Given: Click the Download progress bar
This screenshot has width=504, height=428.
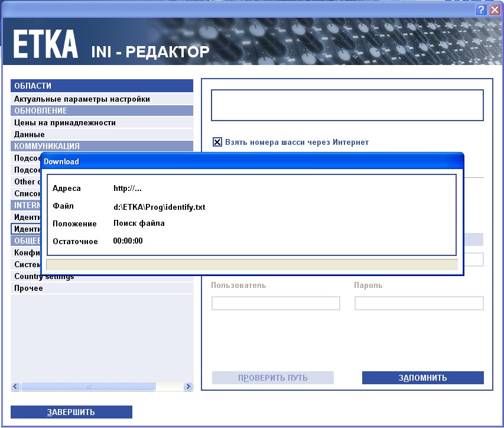Looking at the screenshot, I should [x=252, y=264].
